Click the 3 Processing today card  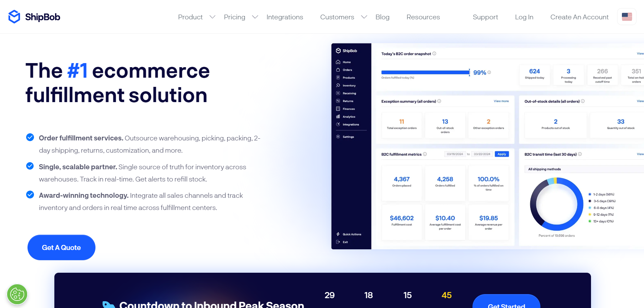coord(569,75)
